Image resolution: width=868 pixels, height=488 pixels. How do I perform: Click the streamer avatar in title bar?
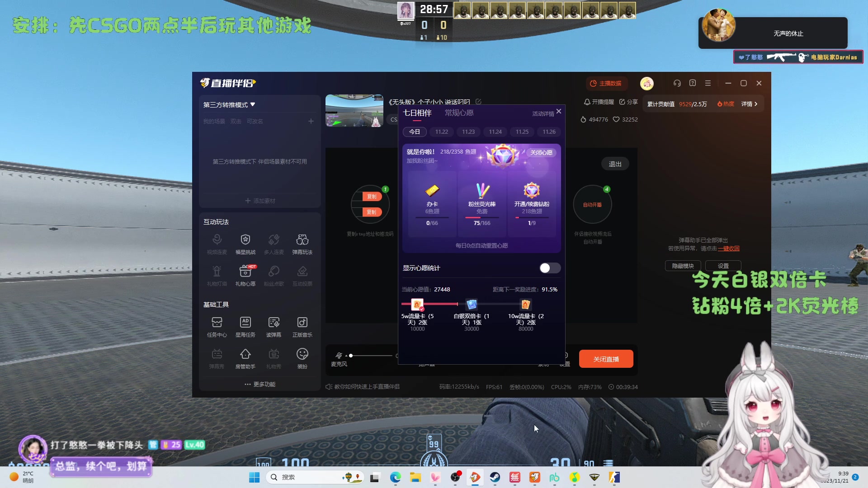(x=647, y=83)
